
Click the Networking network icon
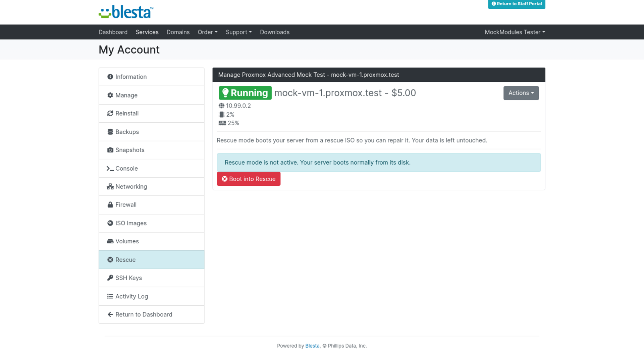(110, 187)
